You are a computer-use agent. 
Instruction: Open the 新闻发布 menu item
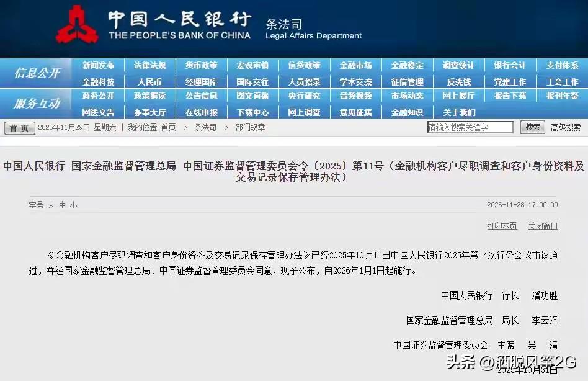(x=98, y=65)
